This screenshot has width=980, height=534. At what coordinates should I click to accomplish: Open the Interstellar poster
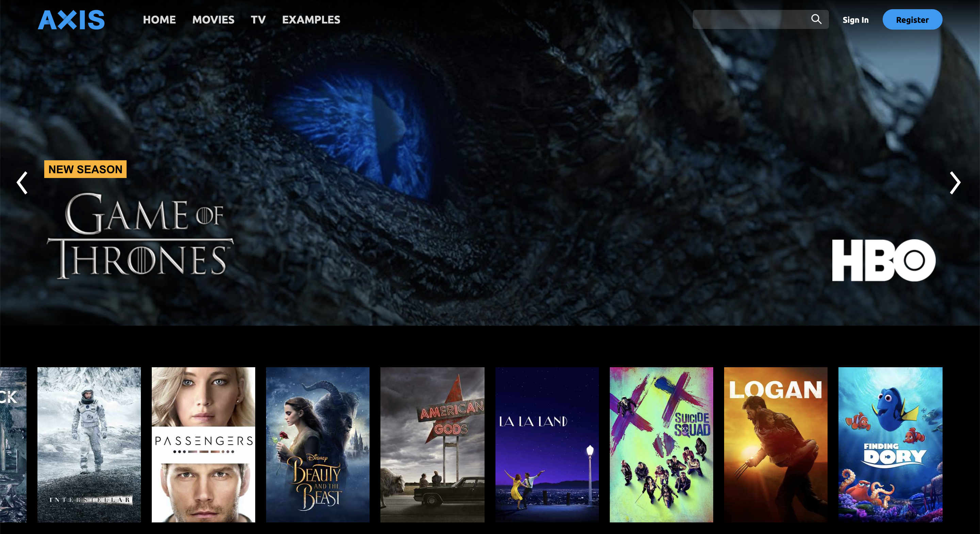tap(89, 444)
